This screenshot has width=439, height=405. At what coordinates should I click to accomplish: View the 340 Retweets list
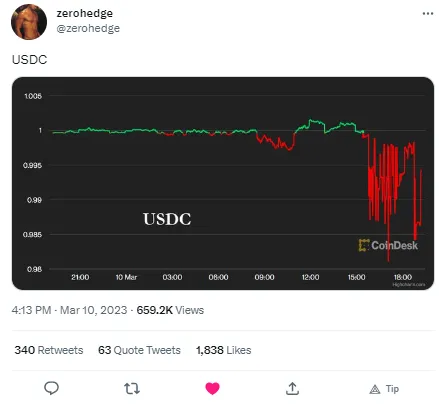[x=49, y=350]
